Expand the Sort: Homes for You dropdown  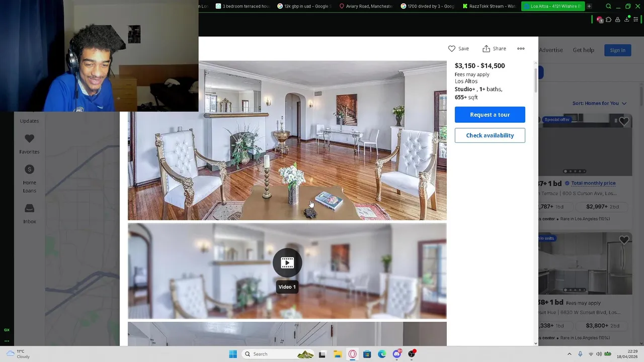(599, 103)
